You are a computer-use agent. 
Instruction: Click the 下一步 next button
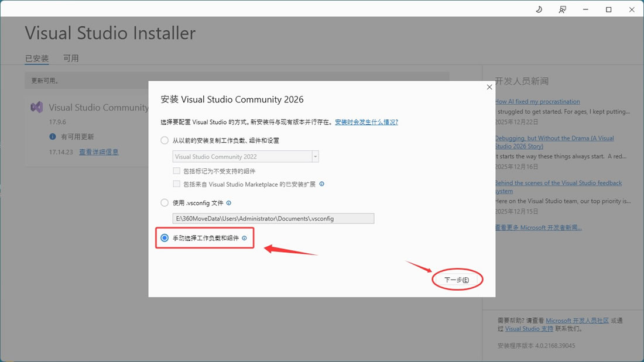click(x=457, y=280)
